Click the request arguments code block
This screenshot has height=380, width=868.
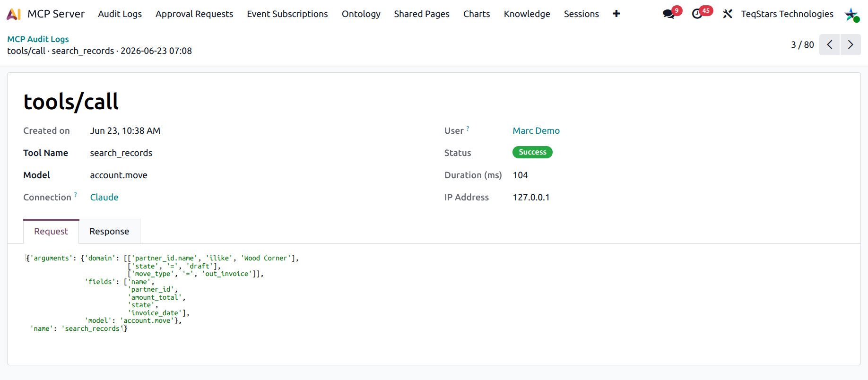click(x=162, y=293)
